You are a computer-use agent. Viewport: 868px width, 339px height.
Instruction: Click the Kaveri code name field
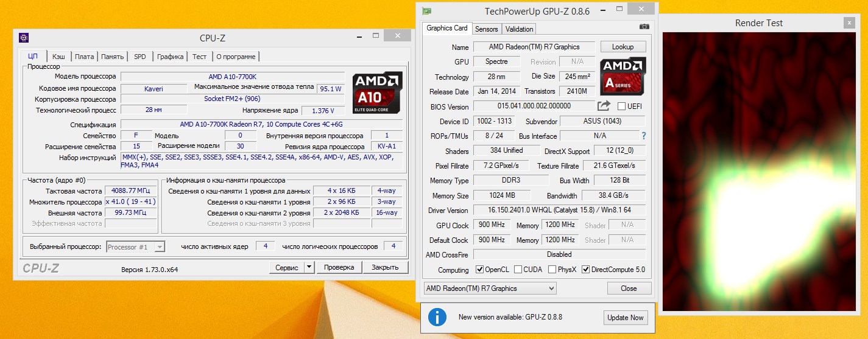pos(153,88)
